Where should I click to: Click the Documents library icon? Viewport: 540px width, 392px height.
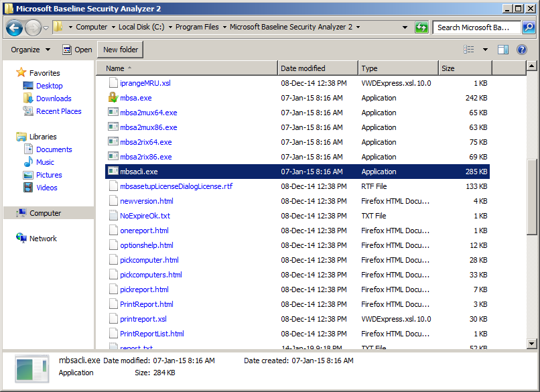[28, 149]
